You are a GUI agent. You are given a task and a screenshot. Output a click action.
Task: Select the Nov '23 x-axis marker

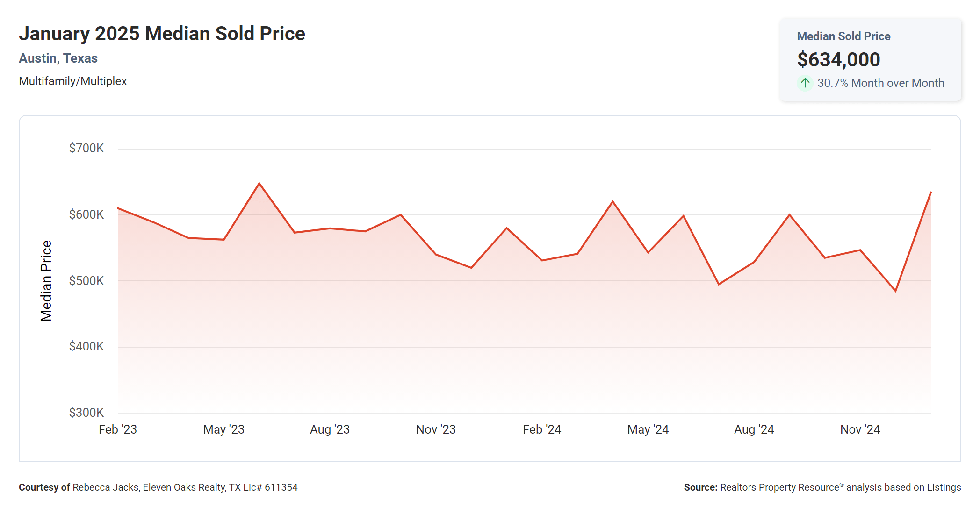[x=436, y=429]
